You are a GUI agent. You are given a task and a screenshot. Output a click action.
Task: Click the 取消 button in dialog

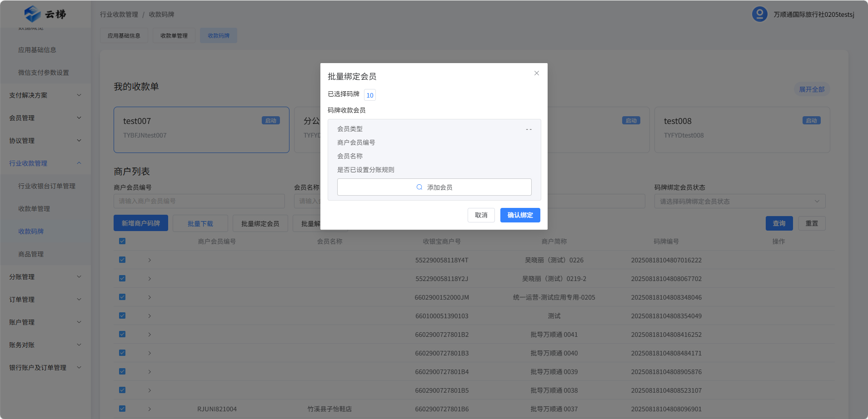[x=481, y=215]
